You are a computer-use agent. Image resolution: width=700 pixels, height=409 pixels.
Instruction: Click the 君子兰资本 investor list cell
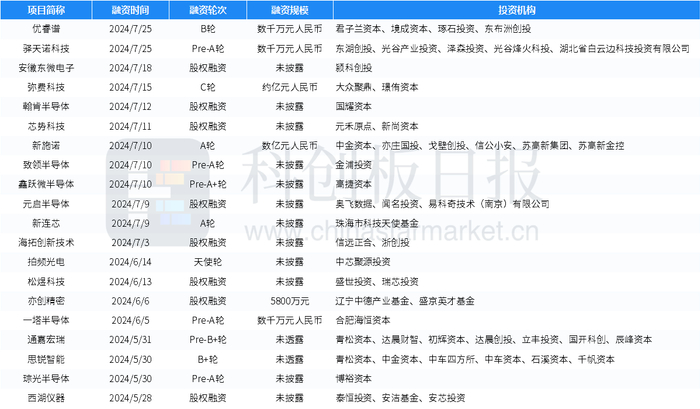[433, 29]
